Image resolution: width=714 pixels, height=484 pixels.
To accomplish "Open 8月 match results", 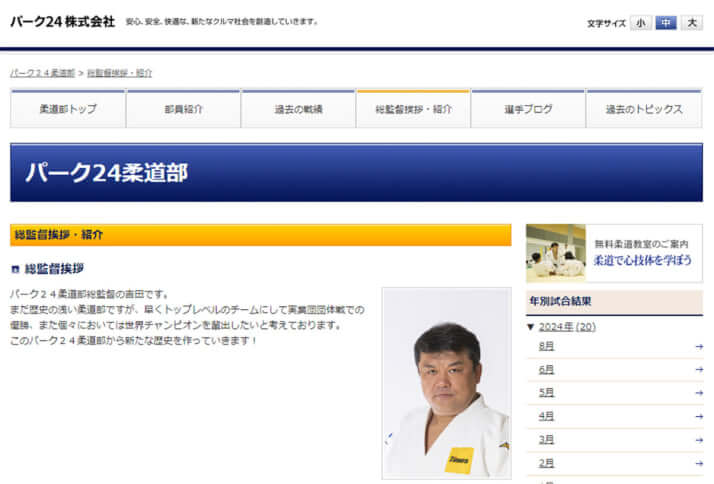I will coord(546,346).
